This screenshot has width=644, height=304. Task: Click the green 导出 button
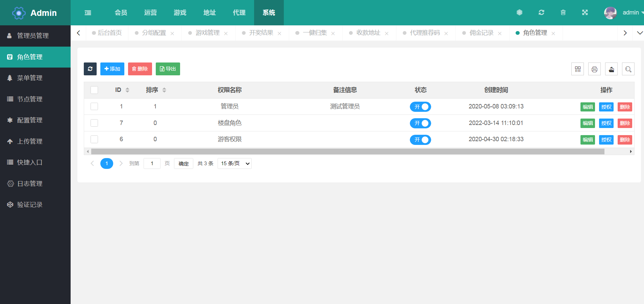coord(168,69)
